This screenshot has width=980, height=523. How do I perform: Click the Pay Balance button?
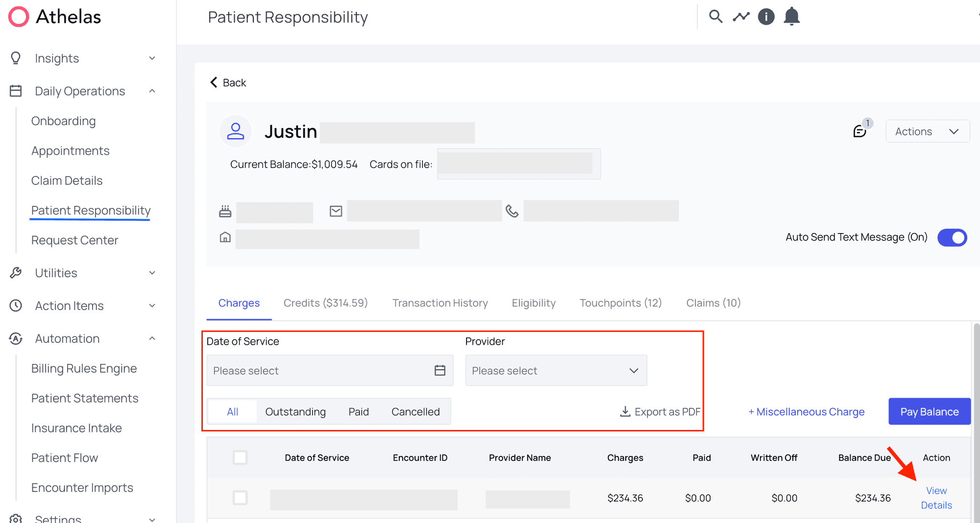click(x=929, y=412)
